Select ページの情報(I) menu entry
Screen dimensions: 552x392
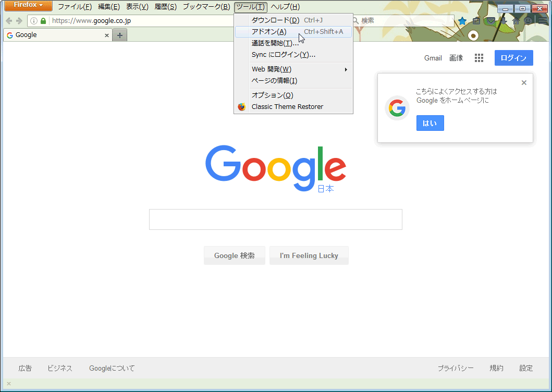pyautogui.click(x=293, y=81)
